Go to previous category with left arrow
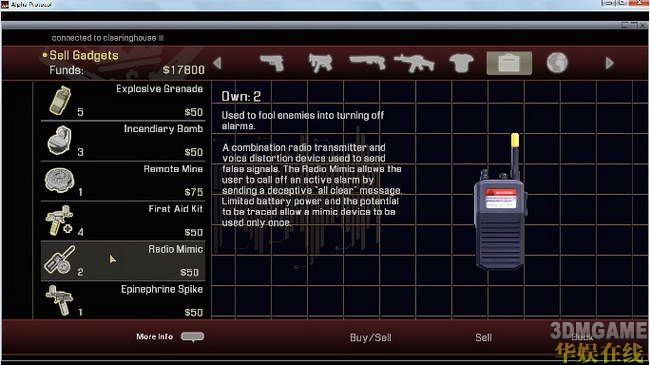The image size is (650, 365). click(217, 63)
